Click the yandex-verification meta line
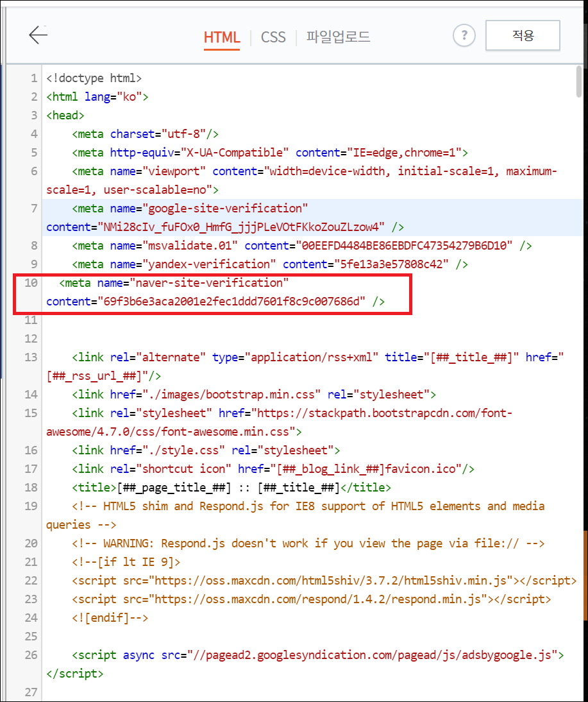The image size is (588, 702). [270, 264]
